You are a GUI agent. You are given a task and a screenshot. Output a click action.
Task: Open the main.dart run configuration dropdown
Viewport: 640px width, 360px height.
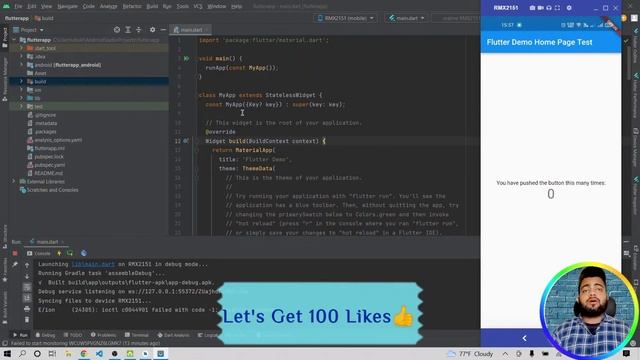(407, 18)
